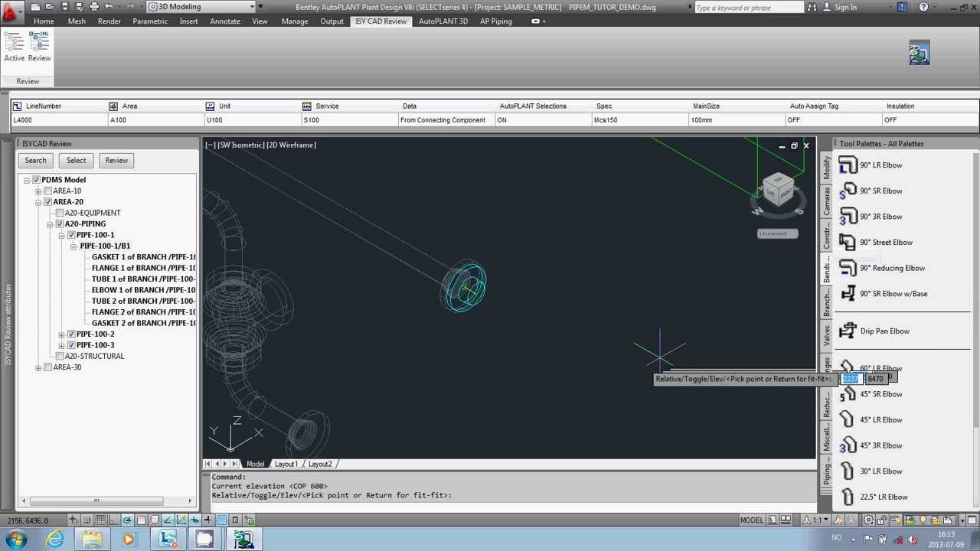Viewport: 980px width, 551px height.
Task: Check the A20-EQUIPMENT checkbox
Action: pyautogui.click(x=59, y=213)
